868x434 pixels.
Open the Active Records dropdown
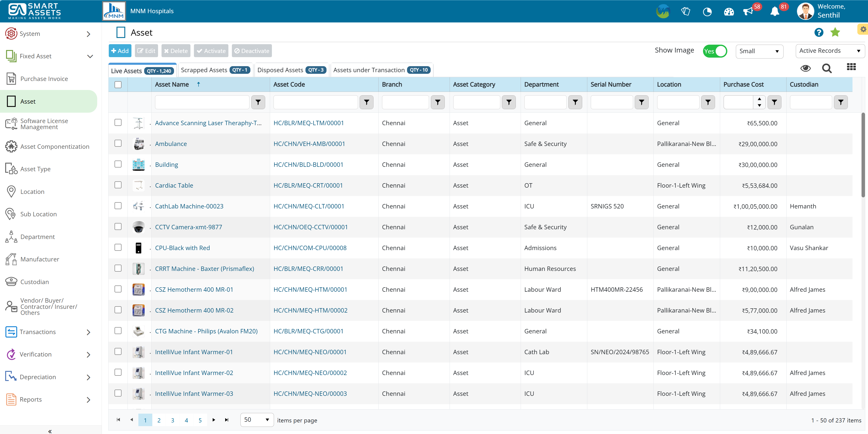(830, 51)
